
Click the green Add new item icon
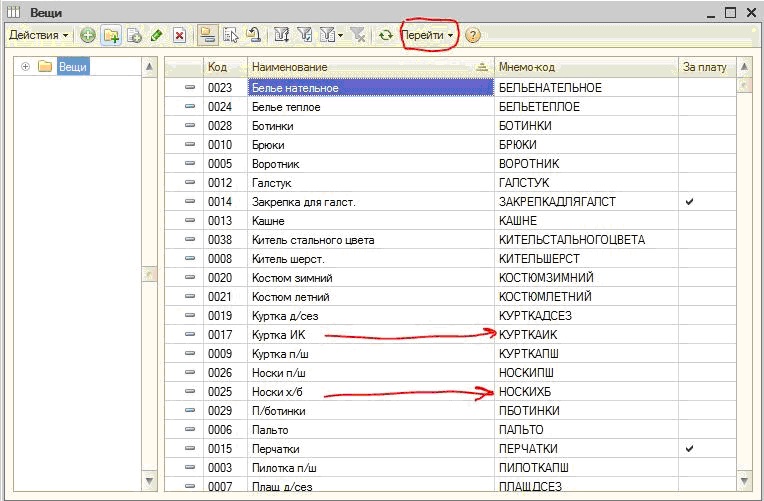(88, 35)
